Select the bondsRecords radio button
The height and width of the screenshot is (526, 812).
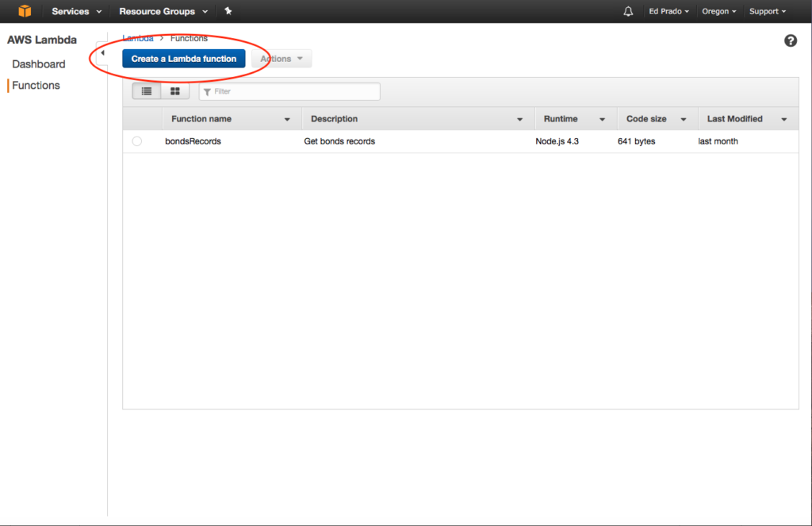coord(137,141)
